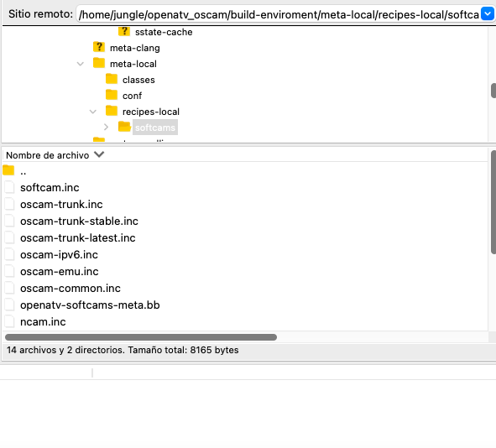Click the parent directory folder icon

tap(8, 170)
